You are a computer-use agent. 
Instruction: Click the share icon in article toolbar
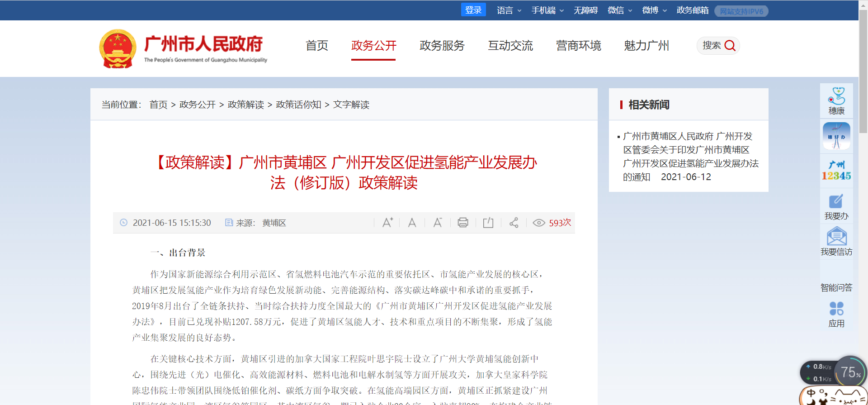point(514,223)
